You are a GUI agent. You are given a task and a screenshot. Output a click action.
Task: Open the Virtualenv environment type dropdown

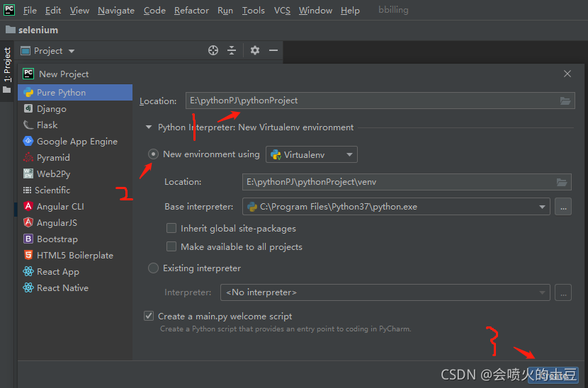tap(312, 154)
